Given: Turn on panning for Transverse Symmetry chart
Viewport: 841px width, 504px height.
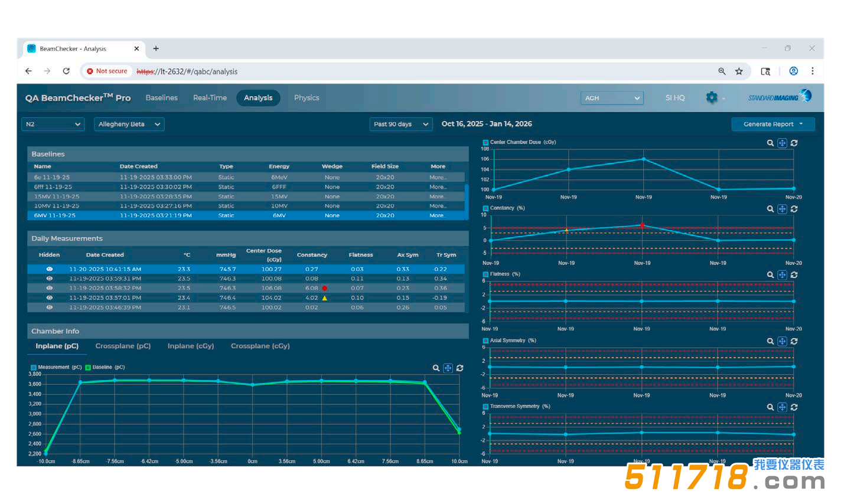Looking at the screenshot, I should (x=782, y=407).
